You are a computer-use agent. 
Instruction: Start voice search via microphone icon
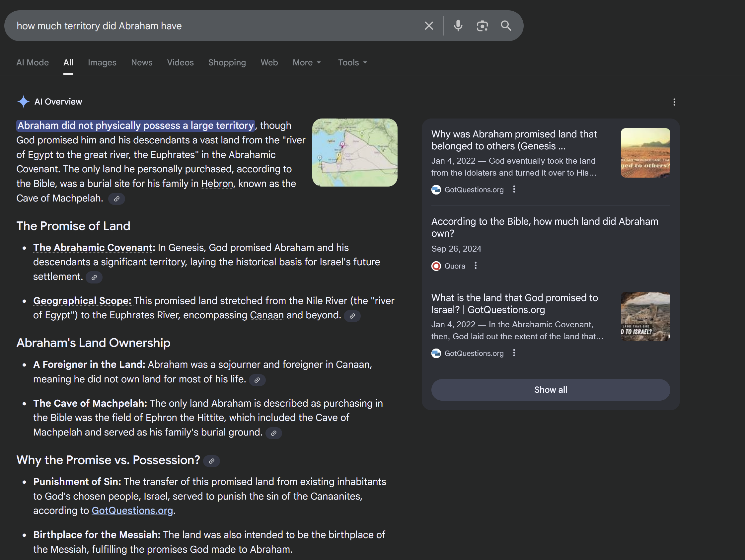click(458, 26)
